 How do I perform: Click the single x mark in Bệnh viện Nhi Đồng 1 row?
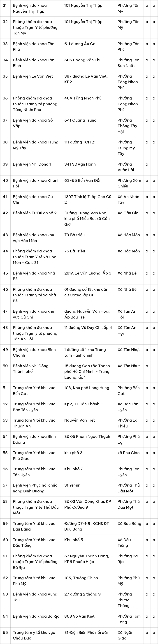[147, 164]
